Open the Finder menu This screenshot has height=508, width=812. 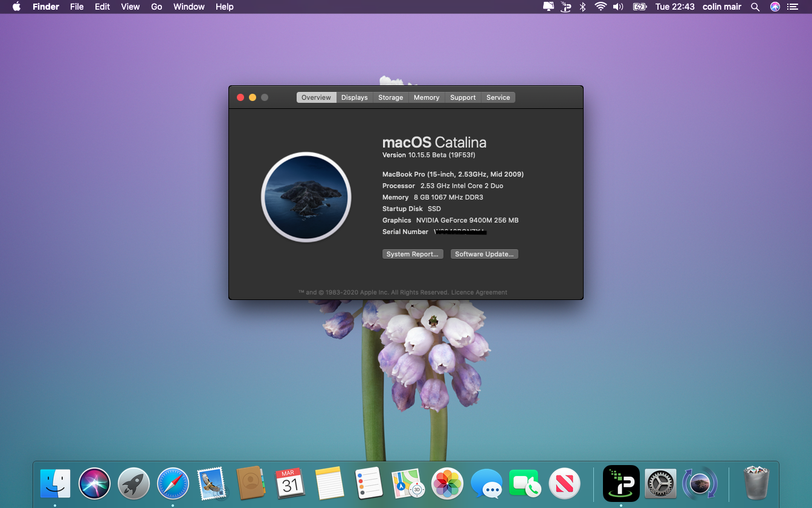[x=46, y=7]
